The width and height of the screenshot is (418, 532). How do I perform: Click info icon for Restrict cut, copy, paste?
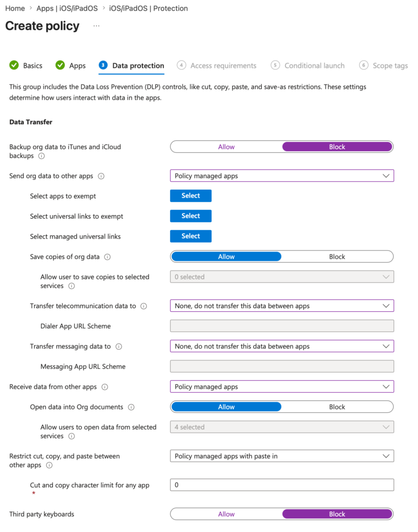point(49,465)
